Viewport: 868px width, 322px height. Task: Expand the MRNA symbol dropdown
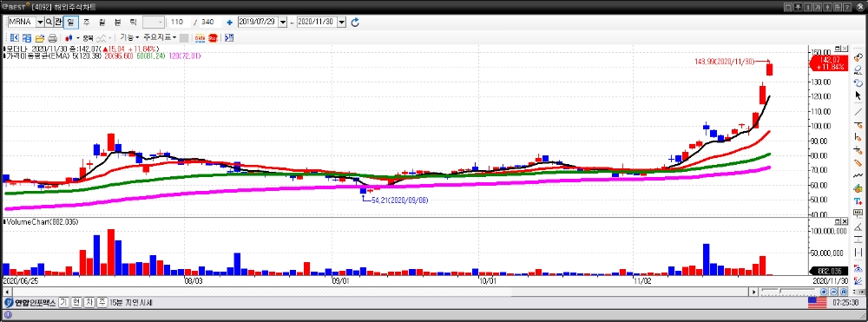coord(40,22)
